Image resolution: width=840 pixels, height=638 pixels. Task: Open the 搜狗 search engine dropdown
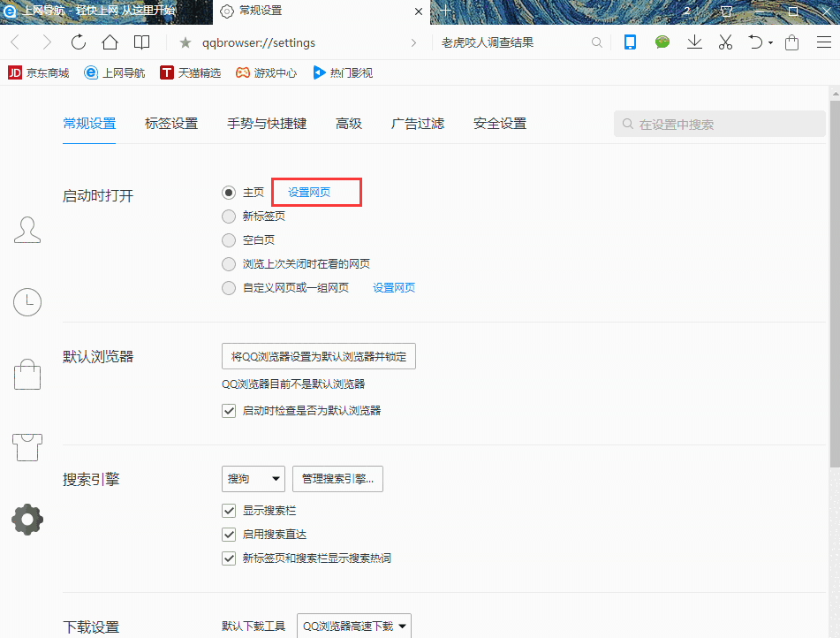pyautogui.click(x=254, y=479)
